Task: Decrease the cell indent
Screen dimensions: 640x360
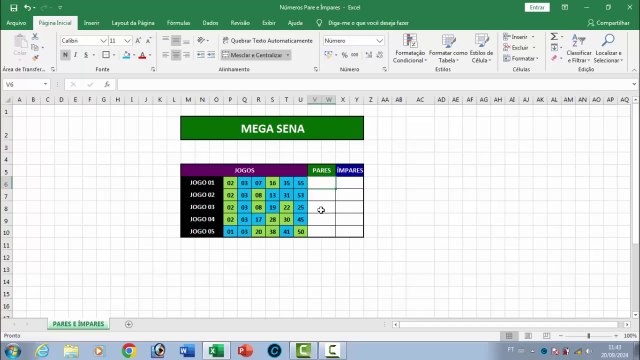Action: coord(201,55)
